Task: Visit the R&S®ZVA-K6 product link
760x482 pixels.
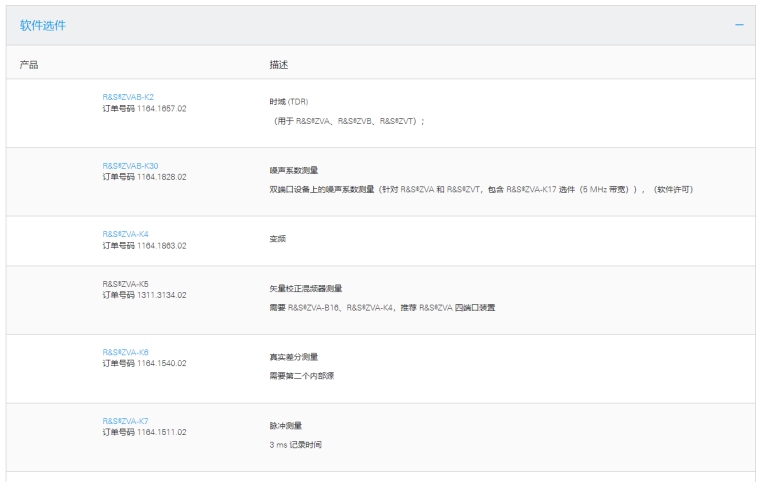Action: tap(125, 352)
